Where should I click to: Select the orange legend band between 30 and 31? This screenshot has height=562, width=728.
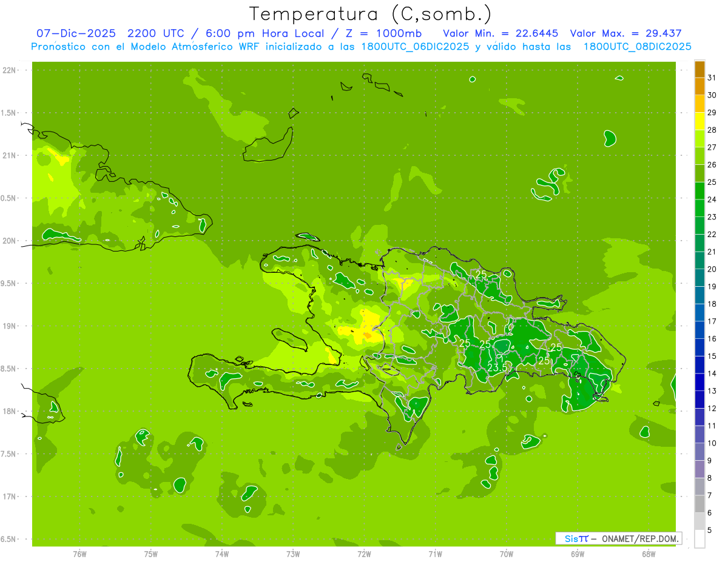coord(699,86)
